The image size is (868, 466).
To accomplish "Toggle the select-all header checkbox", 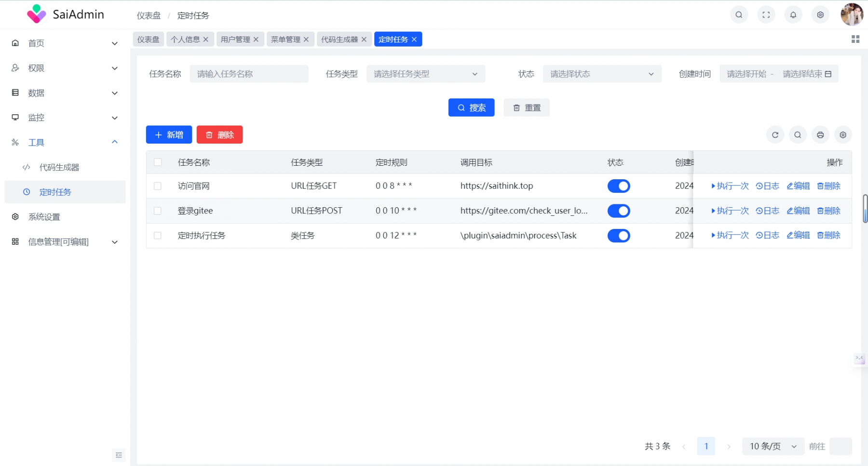I will 158,162.
